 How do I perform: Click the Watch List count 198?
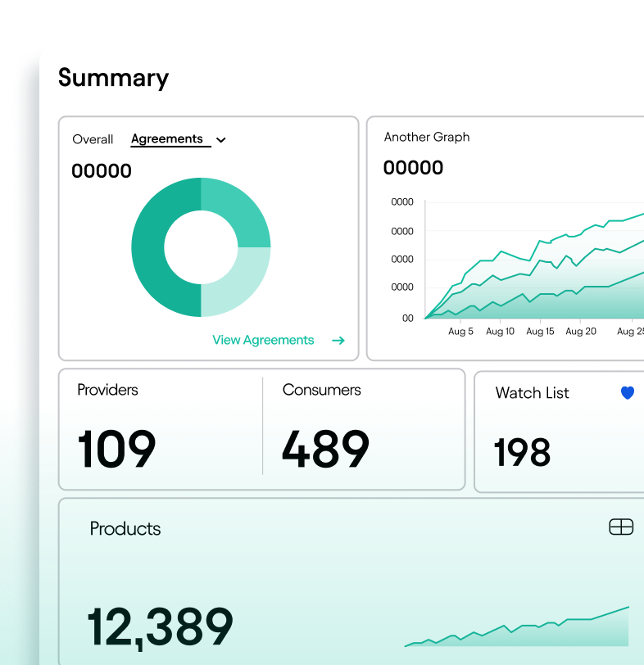[522, 453]
